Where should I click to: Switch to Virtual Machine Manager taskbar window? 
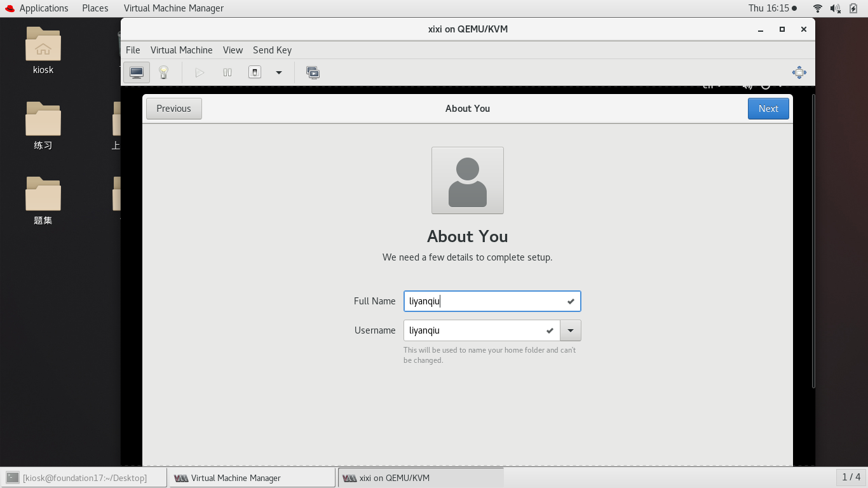click(x=252, y=478)
